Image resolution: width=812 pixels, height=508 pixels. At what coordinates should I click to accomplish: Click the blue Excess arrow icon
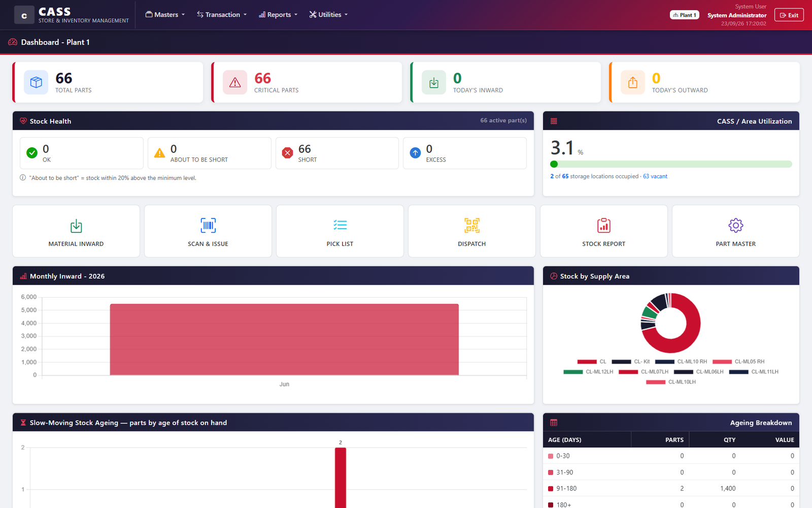point(415,153)
